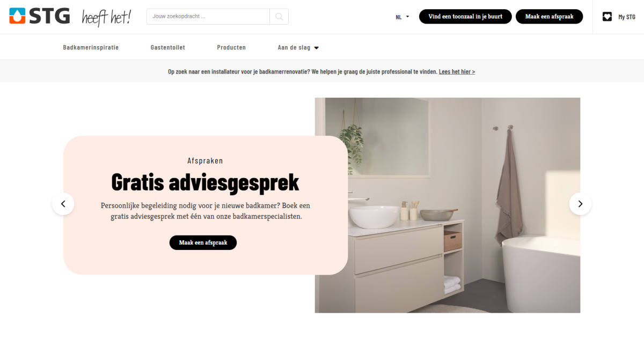Click 'Vind een toonzaal in je buurt'
The width and height of the screenshot is (644, 338).
click(x=465, y=17)
